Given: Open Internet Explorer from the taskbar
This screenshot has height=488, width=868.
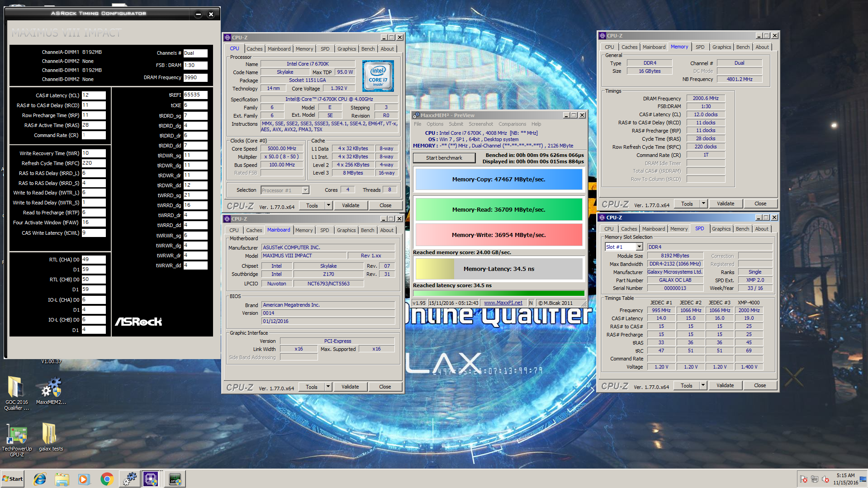Looking at the screenshot, I should 40,479.
